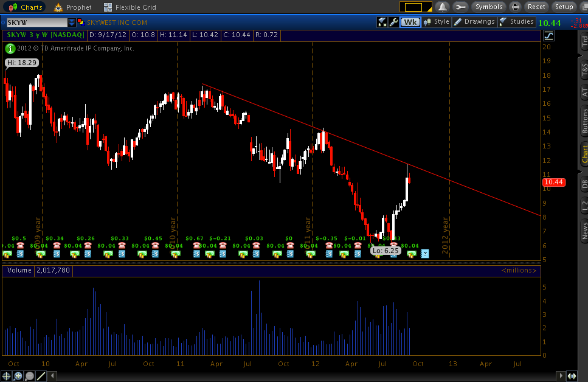Click the scroll left arrow
The height and width of the screenshot is (382, 588).
tap(52, 376)
